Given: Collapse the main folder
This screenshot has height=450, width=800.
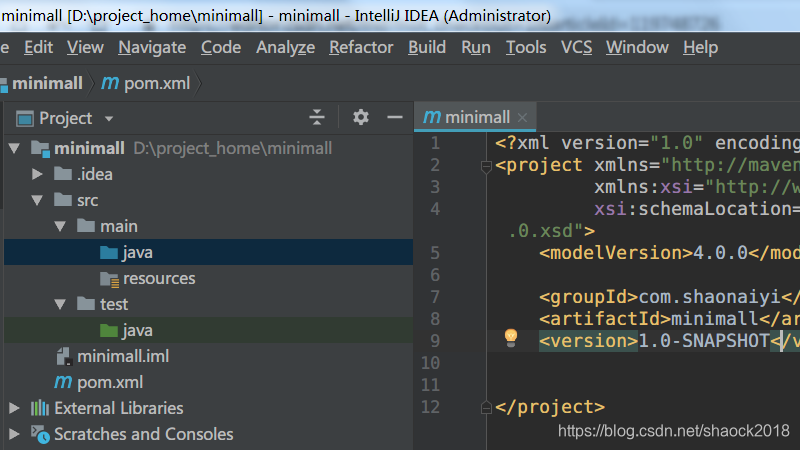Looking at the screenshot, I should coord(60,227).
